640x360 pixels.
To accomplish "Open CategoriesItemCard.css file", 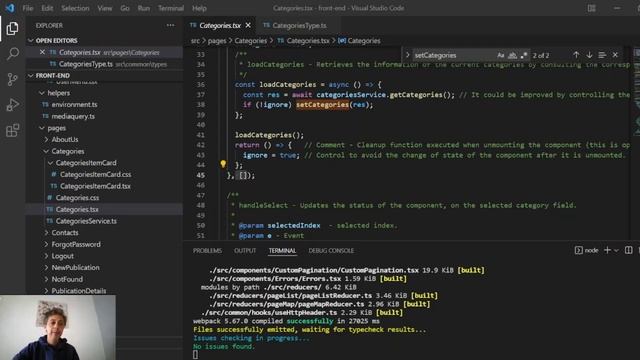I will pyautogui.click(x=96, y=174).
